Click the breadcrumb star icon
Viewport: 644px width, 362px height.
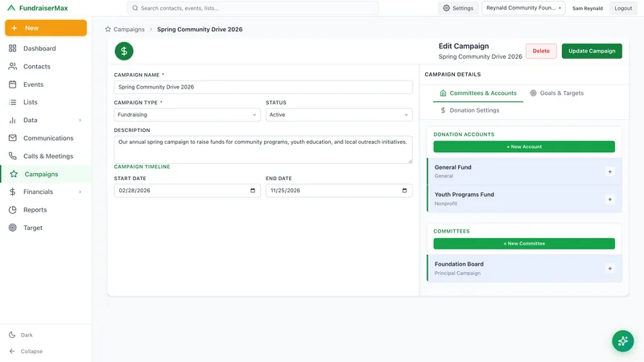pos(108,29)
